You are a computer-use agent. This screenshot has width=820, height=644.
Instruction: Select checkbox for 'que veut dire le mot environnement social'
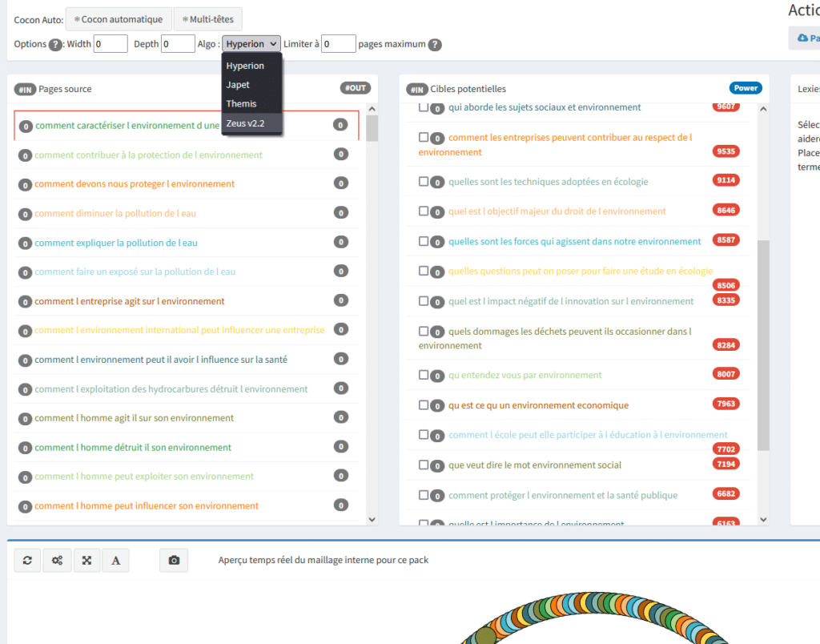[x=424, y=464]
